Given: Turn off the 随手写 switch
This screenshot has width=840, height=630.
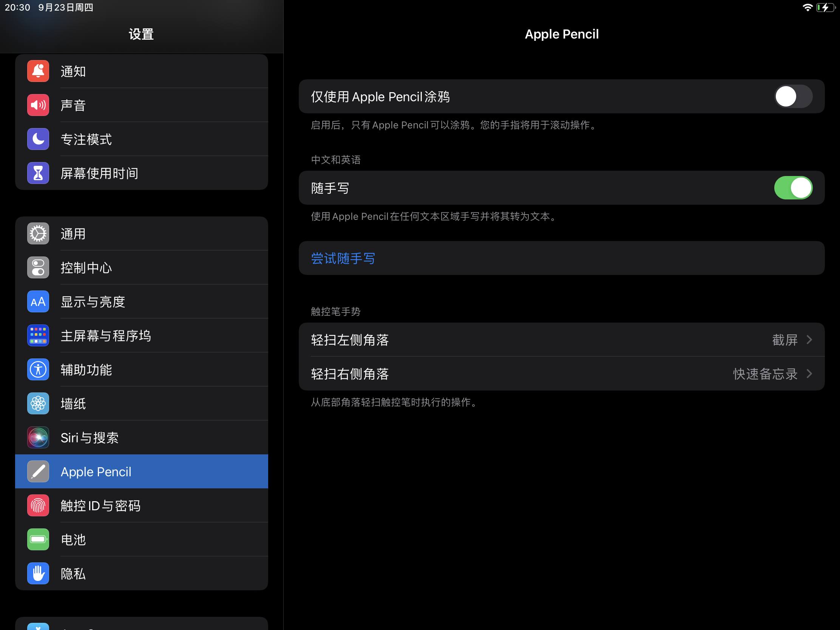Looking at the screenshot, I should click(x=793, y=188).
